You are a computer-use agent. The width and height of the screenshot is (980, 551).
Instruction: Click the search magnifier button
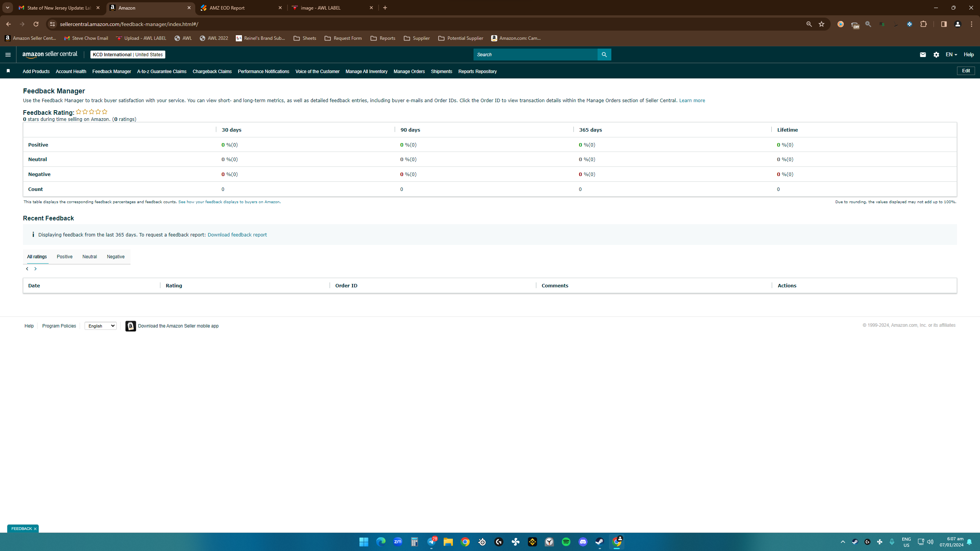click(604, 55)
